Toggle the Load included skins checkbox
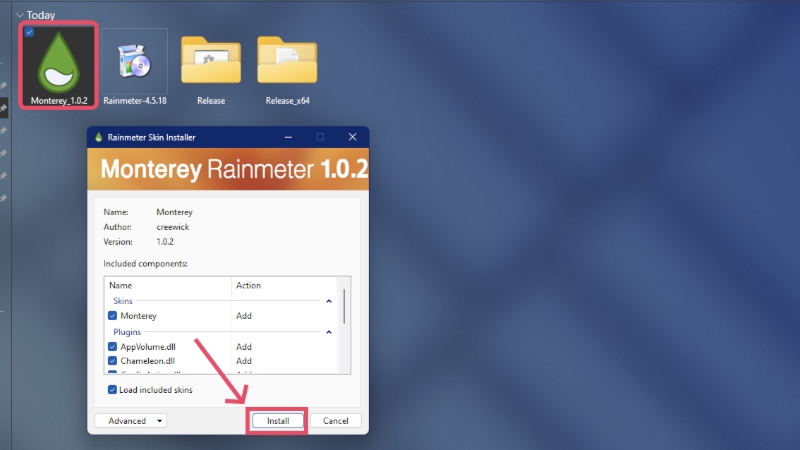 point(112,390)
